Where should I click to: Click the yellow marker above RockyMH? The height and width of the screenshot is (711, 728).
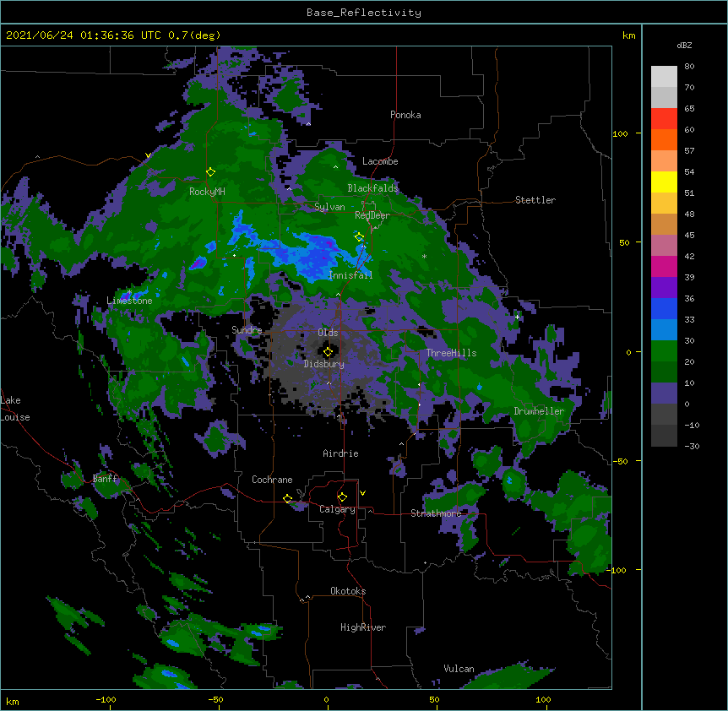tap(210, 172)
